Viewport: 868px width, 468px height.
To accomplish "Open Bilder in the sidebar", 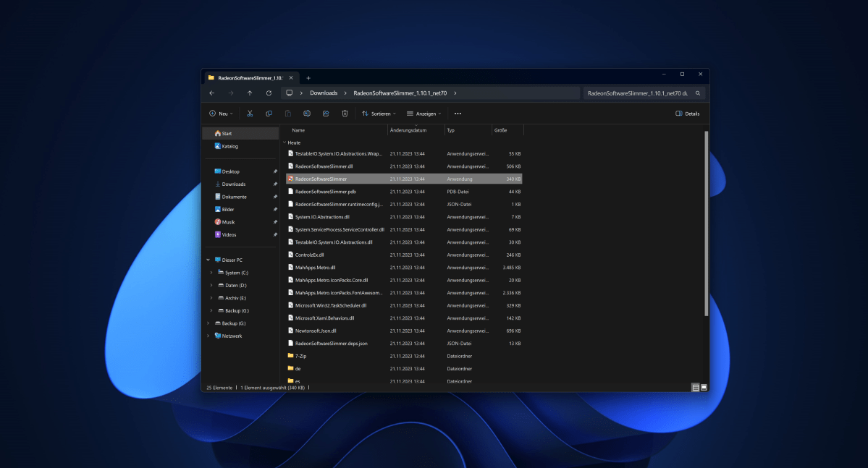I will tap(227, 210).
